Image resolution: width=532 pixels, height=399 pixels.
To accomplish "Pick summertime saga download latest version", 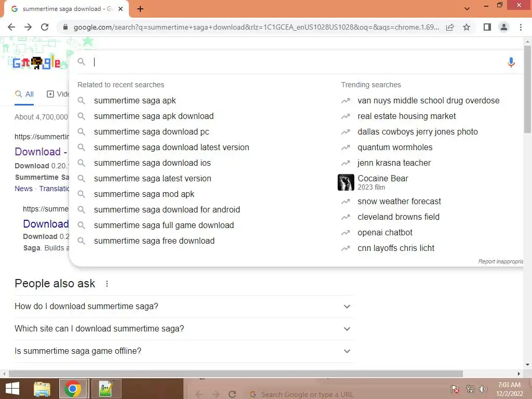I will click(x=171, y=148).
